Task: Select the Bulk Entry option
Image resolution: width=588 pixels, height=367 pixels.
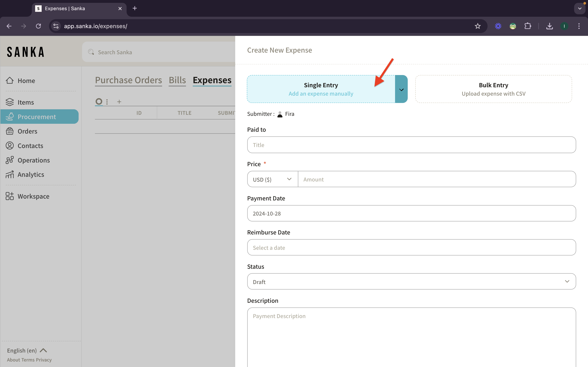Action: pos(493,89)
